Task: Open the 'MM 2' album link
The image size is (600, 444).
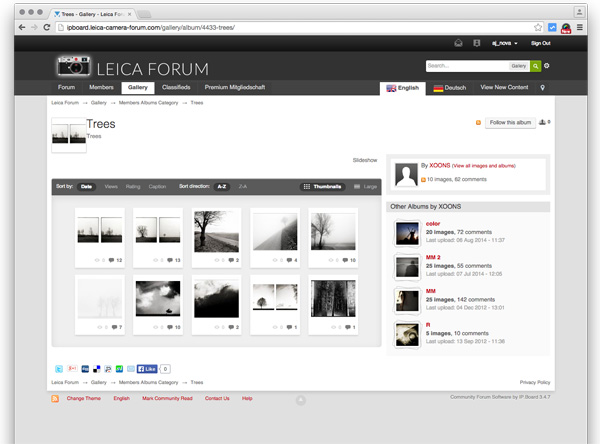Action: pyautogui.click(x=432, y=257)
